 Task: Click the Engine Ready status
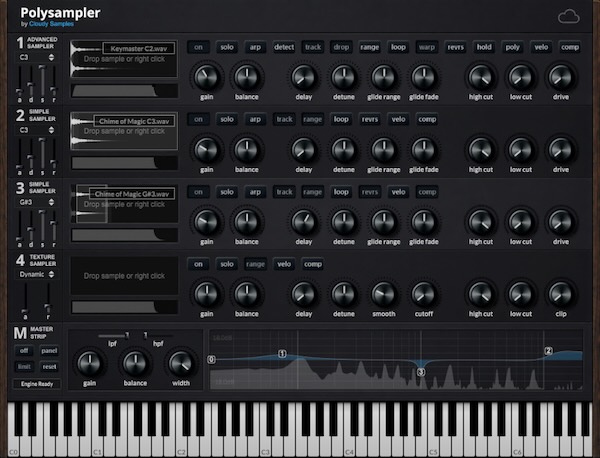pyautogui.click(x=37, y=384)
